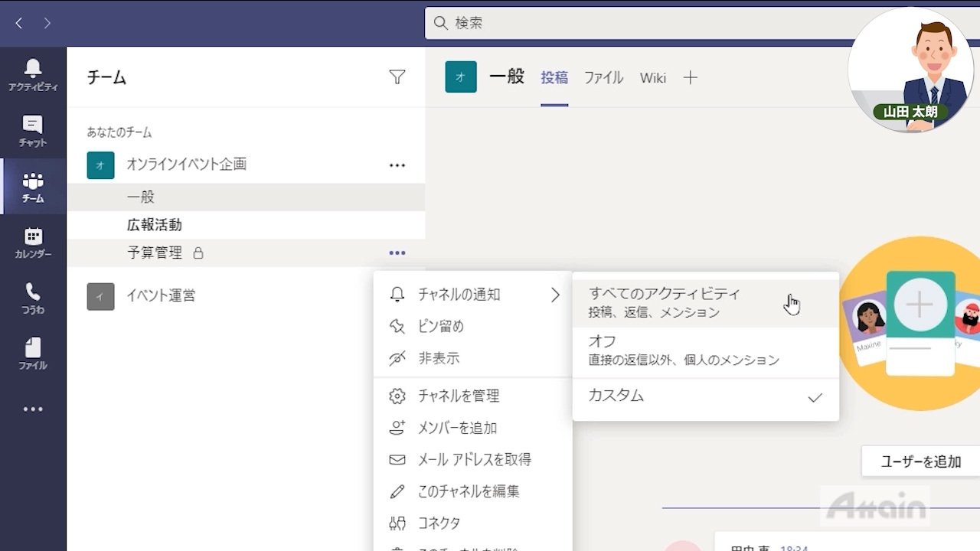The image size is (980, 551).
Task: Click the plus icon to add a tab
Action: (x=691, y=77)
